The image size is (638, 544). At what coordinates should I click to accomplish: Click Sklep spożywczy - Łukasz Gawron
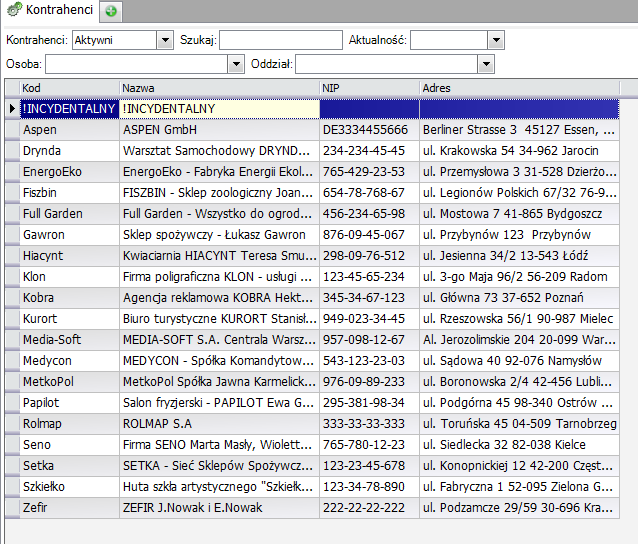(x=219, y=235)
